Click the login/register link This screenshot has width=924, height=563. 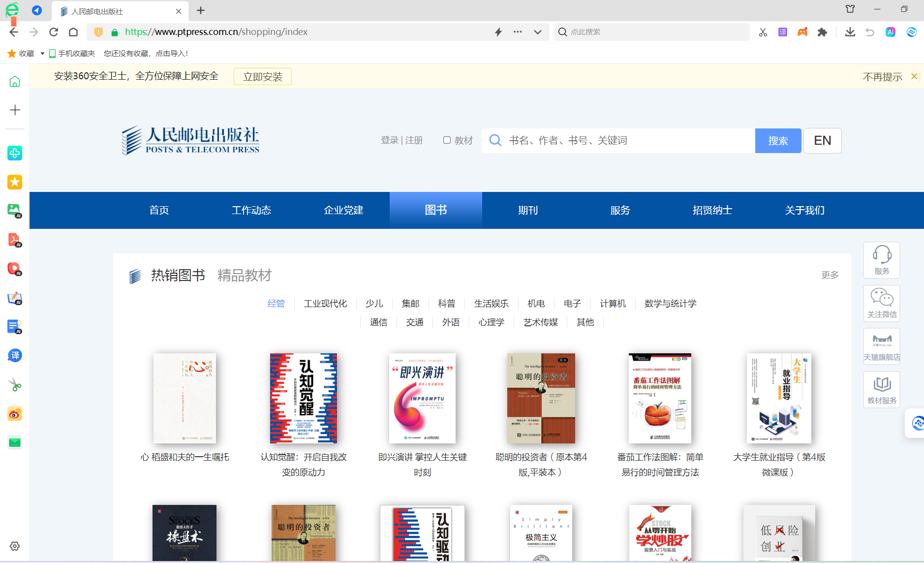pyautogui.click(x=401, y=140)
